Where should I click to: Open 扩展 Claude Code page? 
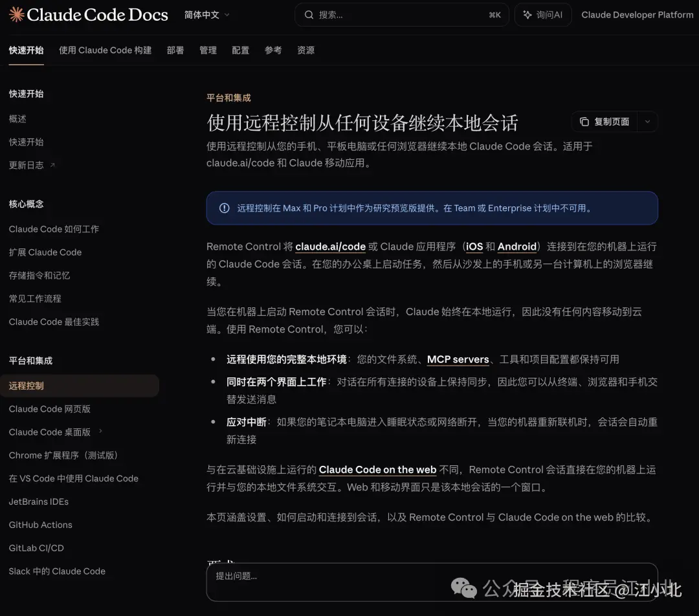tap(45, 252)
